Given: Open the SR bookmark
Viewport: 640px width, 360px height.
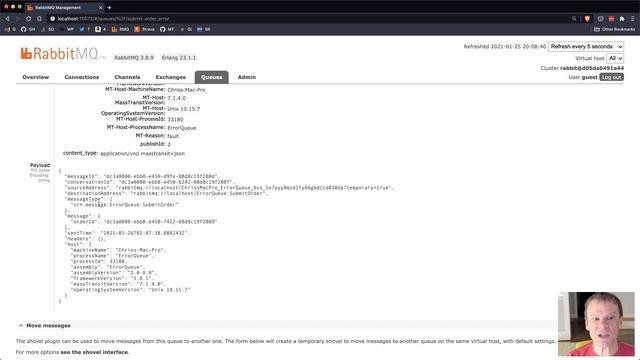Looking at the screenshot, I should pos(203,29).
